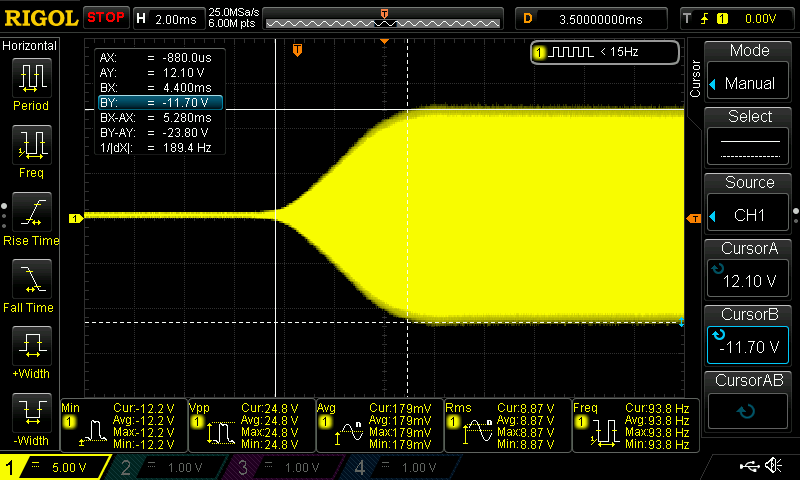Select the +Width measurement icon
This screenshot has height=480, width=800.
point(32,346)
